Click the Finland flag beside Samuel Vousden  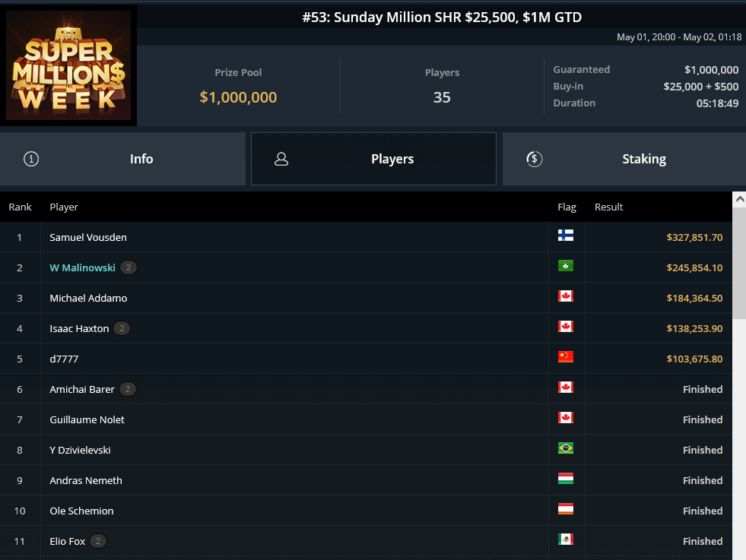tap(566, 236)
